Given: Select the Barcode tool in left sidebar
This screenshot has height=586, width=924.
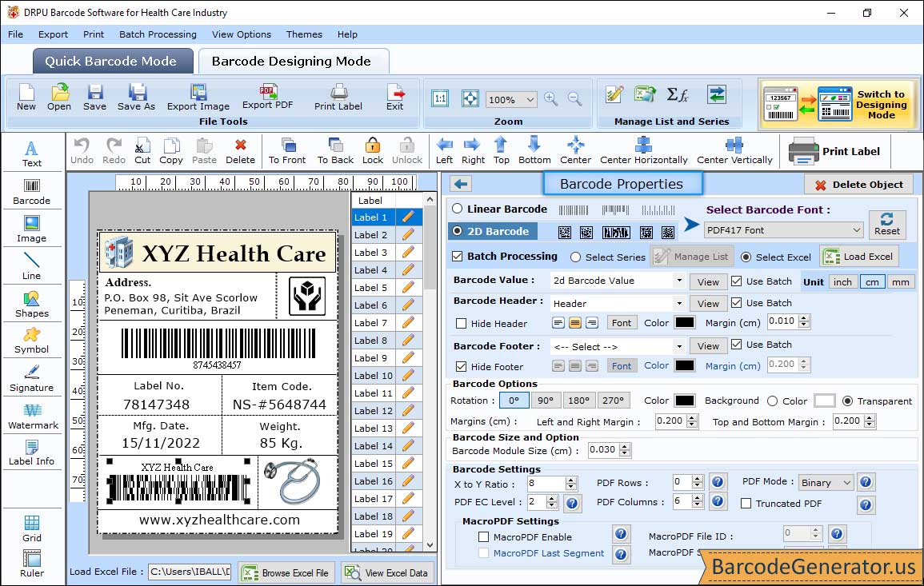Looking at the screenshot, I should click(31, 190).
